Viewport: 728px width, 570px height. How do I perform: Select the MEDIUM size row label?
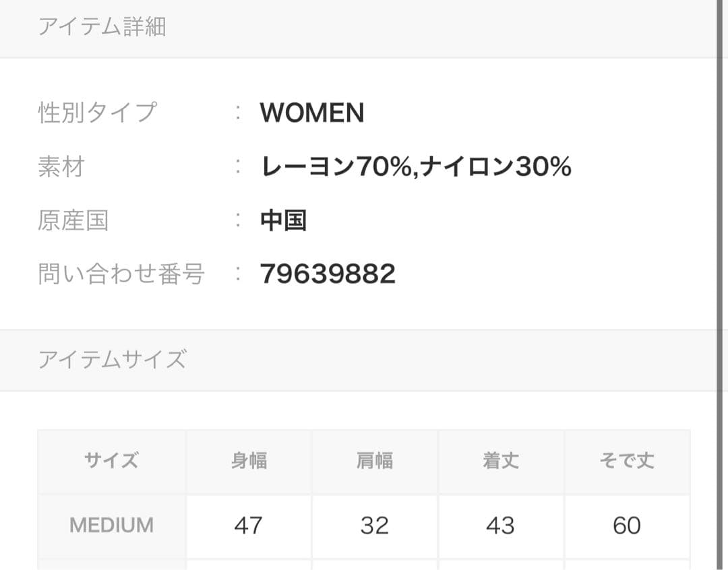point(111,526)
